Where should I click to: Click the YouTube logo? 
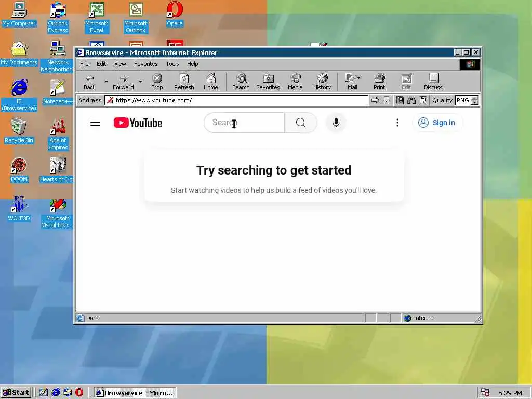138,123
